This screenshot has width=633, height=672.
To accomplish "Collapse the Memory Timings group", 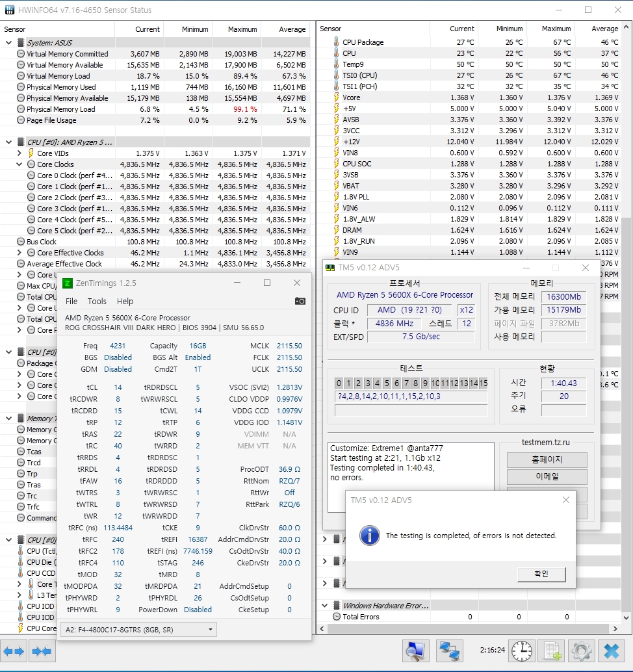I will [x=8, y=419].
